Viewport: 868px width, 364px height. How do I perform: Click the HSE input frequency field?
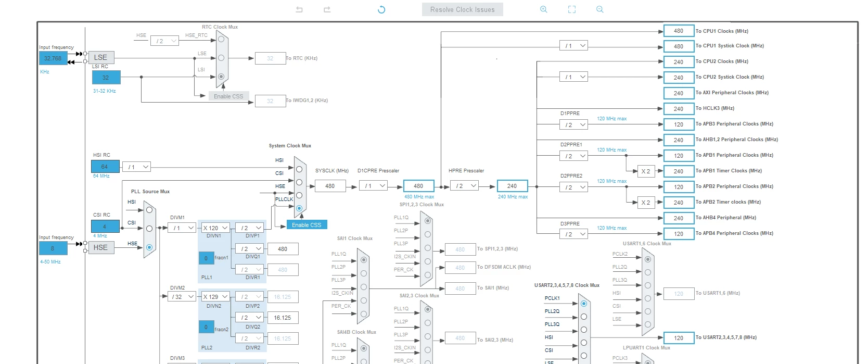point(53,248)
